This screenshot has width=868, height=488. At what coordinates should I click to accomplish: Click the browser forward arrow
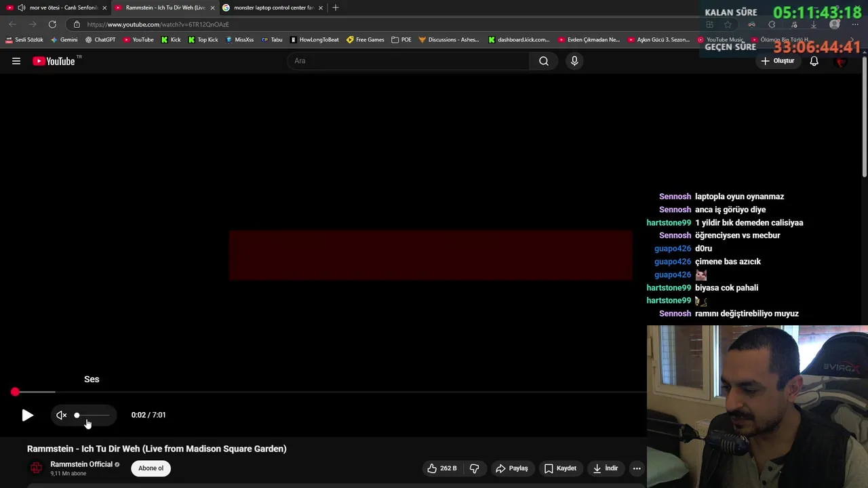pos(32,24)
